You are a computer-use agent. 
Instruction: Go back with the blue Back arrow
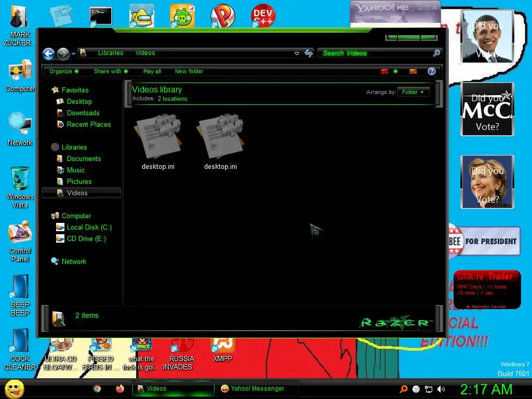coord(48,54)
